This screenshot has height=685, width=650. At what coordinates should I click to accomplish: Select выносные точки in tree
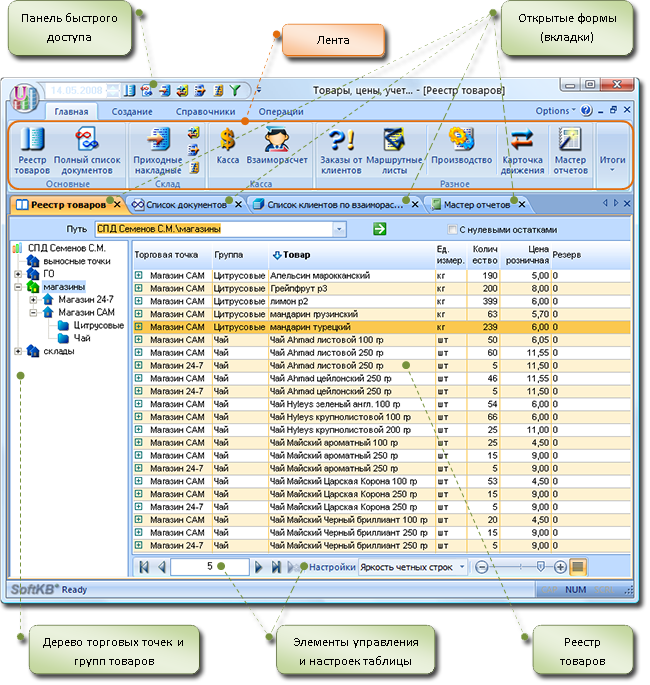(77, 261)
